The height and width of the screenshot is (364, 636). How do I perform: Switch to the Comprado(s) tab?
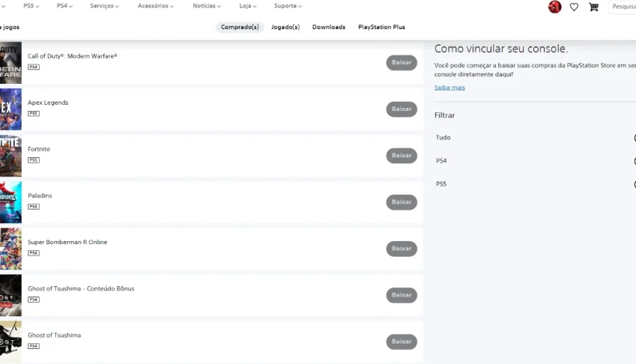point(240,27)
